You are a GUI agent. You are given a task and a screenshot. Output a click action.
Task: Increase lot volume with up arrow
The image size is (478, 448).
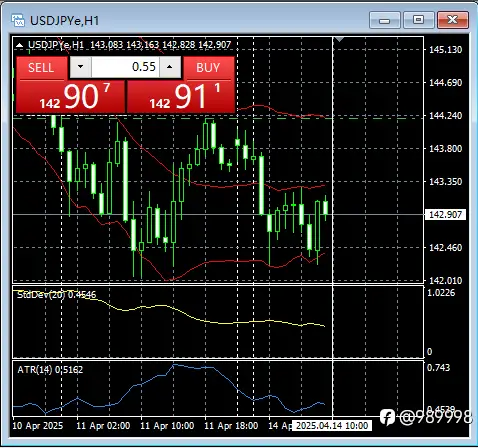point(170,67)
